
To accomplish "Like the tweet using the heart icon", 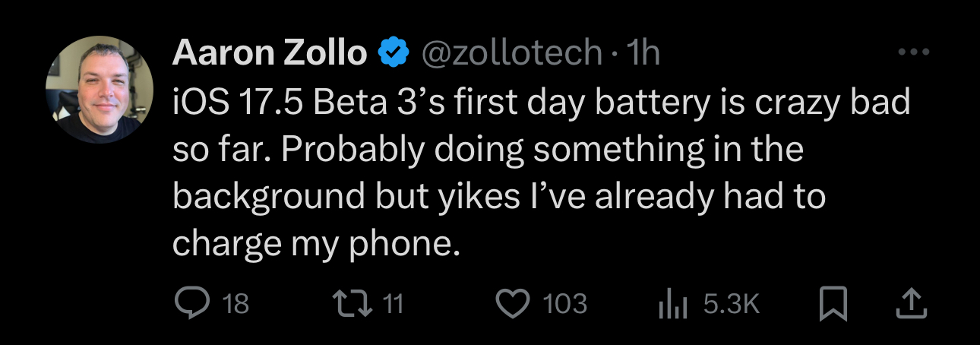I will [x=512, y=305].
